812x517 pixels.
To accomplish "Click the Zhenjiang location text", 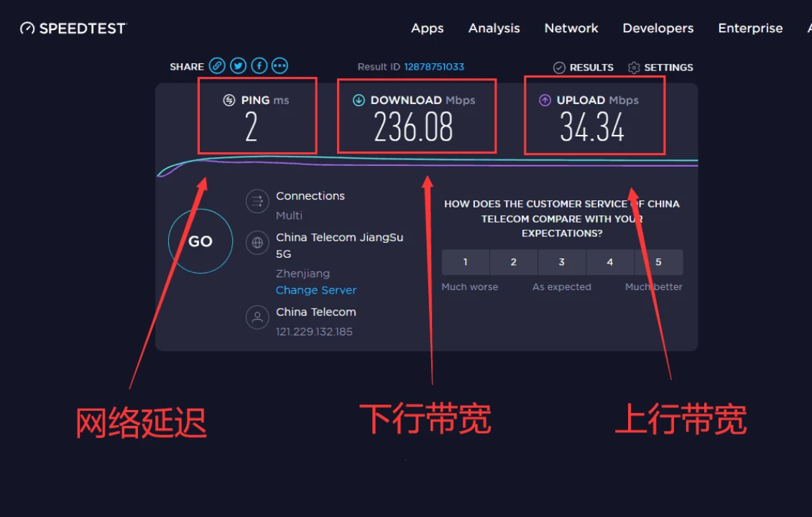I will (303, 274).
